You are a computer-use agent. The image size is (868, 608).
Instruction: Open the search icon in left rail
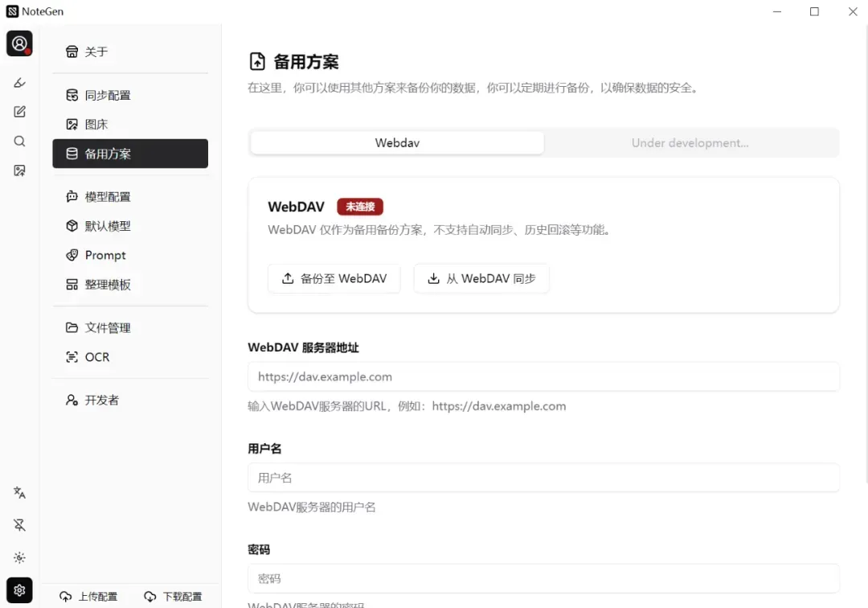pos(19,142)
